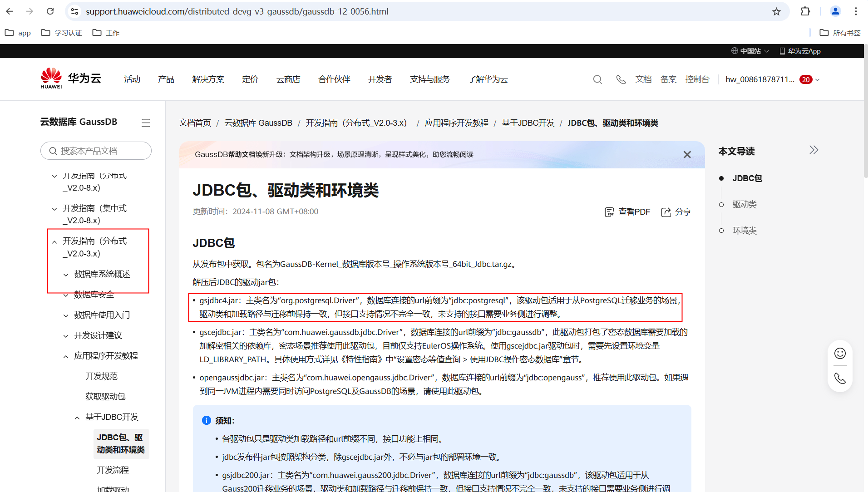The height and width of the screenshot is (492, 868).
Task: Click the 查看PDF button
Action: coord(627,212)
